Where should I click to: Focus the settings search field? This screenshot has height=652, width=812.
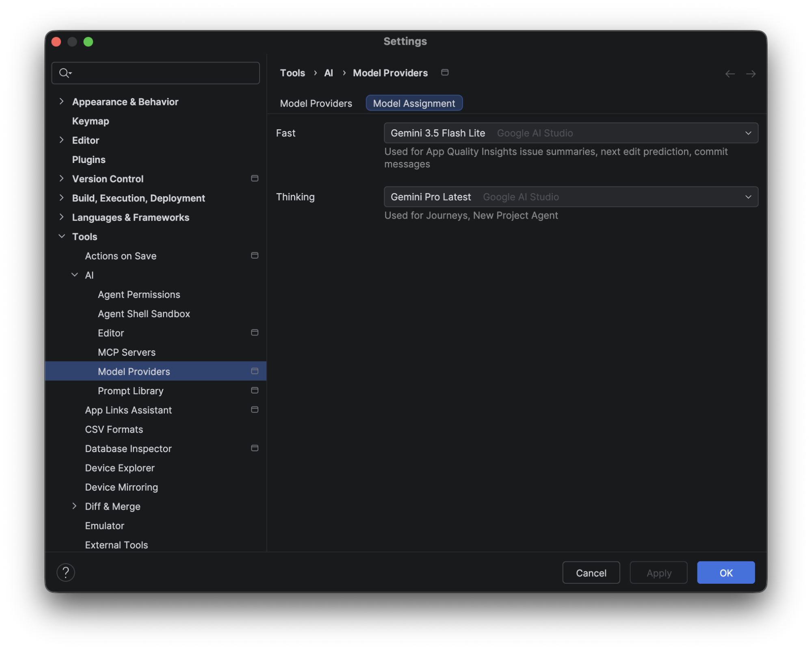(156, 73)
